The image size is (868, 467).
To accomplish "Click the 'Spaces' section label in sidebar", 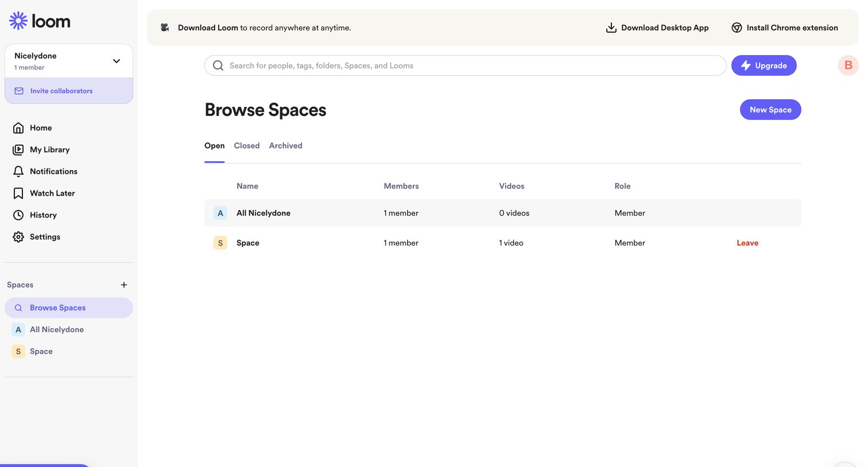I will click(x=20, y=285).
